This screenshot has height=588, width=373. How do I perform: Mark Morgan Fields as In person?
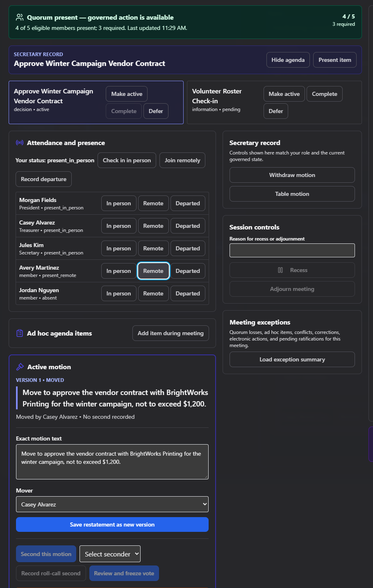(119, 203)
